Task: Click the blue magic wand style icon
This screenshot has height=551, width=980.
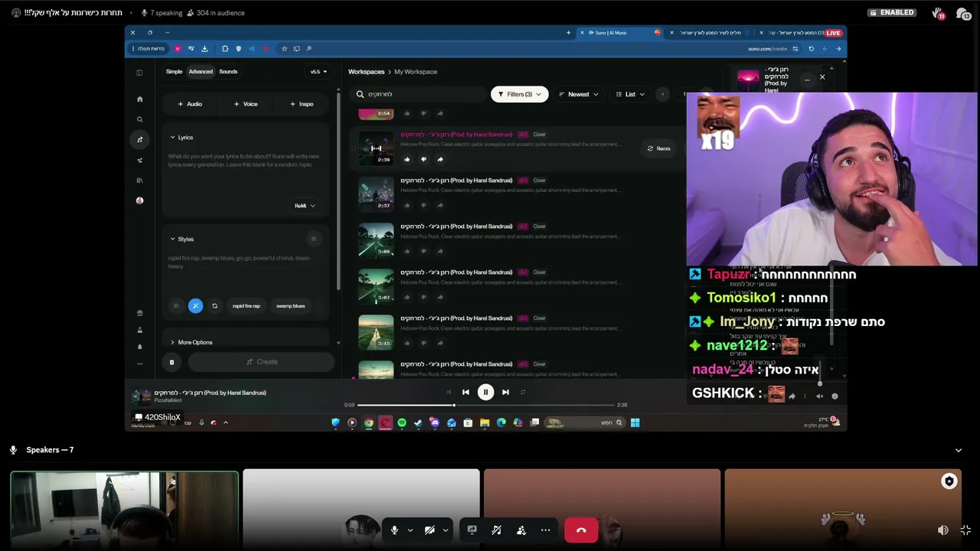Action: (195, 306)
